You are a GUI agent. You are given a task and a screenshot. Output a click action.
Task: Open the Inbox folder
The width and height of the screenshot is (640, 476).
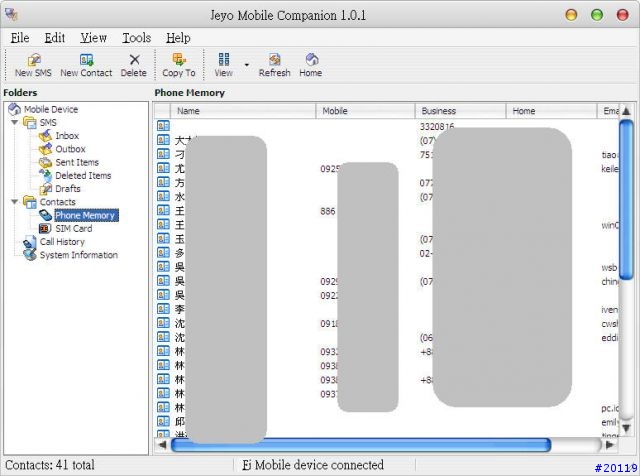click(x=67, y=136)
